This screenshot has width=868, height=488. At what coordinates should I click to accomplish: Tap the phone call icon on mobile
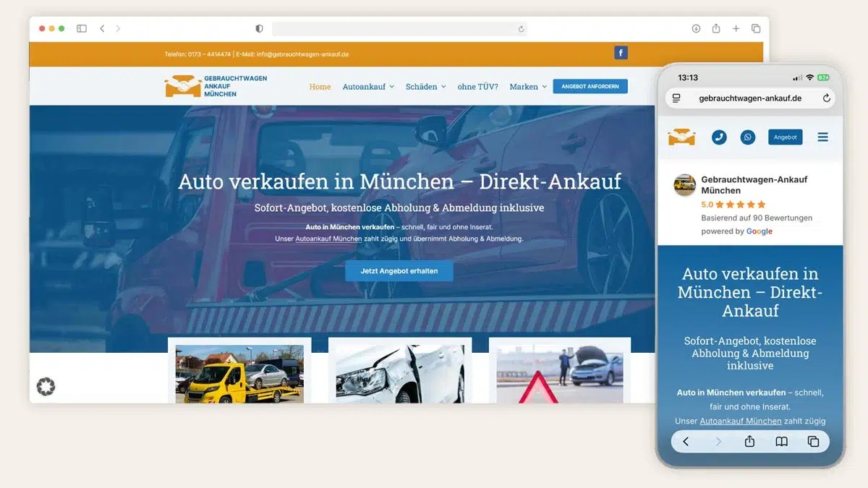pos(719,137)
